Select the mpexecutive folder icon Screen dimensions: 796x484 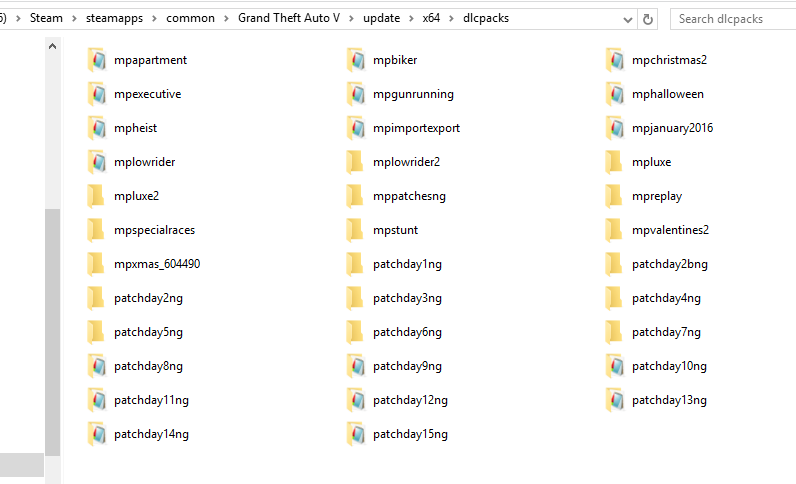pos(96,94)
